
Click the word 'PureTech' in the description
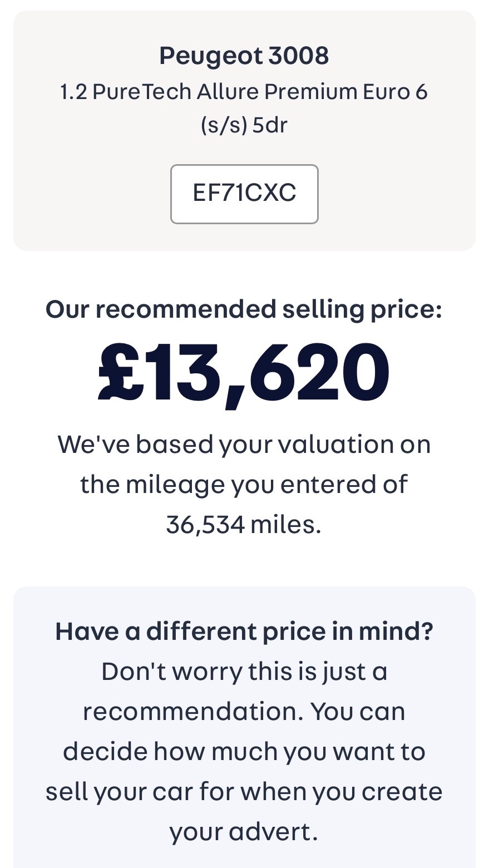142,92
